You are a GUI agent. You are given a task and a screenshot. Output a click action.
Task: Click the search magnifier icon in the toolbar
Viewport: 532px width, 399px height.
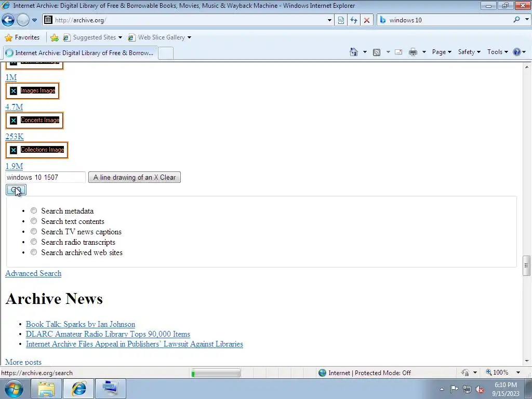tap(517, 20)
